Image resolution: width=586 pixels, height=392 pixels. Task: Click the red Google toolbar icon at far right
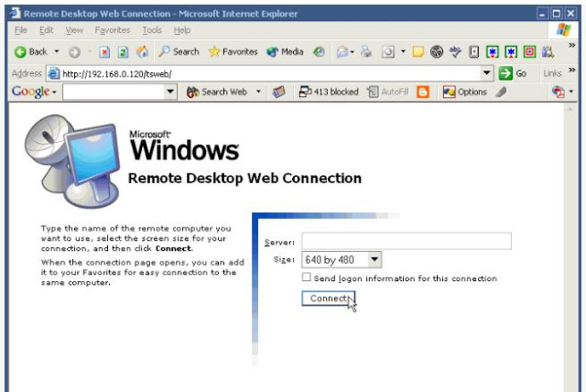click(x=559, y=92)
